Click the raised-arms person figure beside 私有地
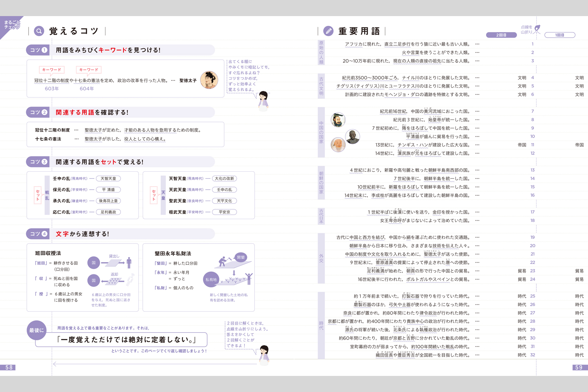The image size is (588, 392). pyautogui.click(x=249, y=278)
